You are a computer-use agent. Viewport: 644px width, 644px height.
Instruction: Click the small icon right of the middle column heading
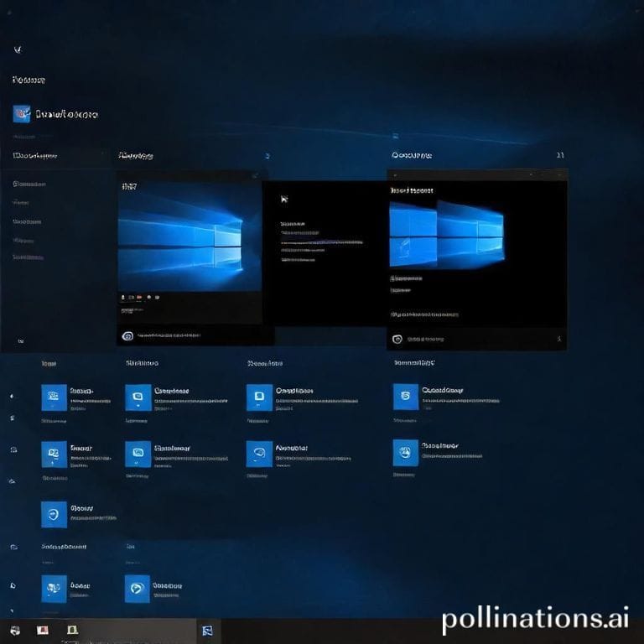coord(267,156)
